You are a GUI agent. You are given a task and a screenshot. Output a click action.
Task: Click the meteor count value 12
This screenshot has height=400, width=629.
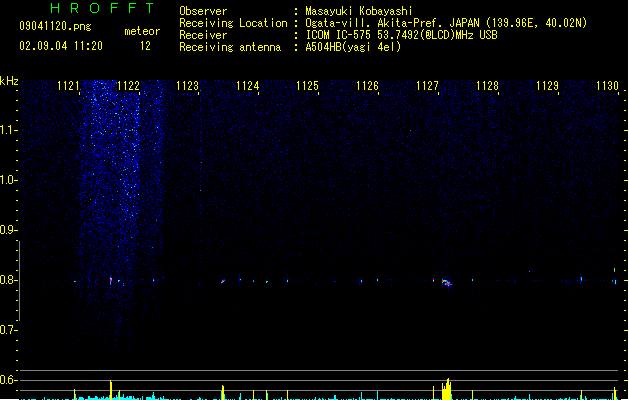click(x=145, y=46)
